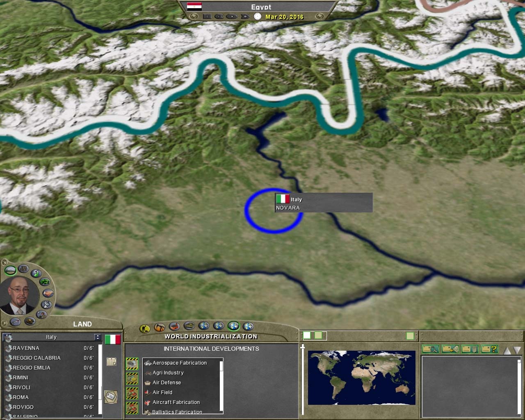Screen dimensions: 525x420
Task: Switch to the oil derrick resources tab
Action: [159, 326]
